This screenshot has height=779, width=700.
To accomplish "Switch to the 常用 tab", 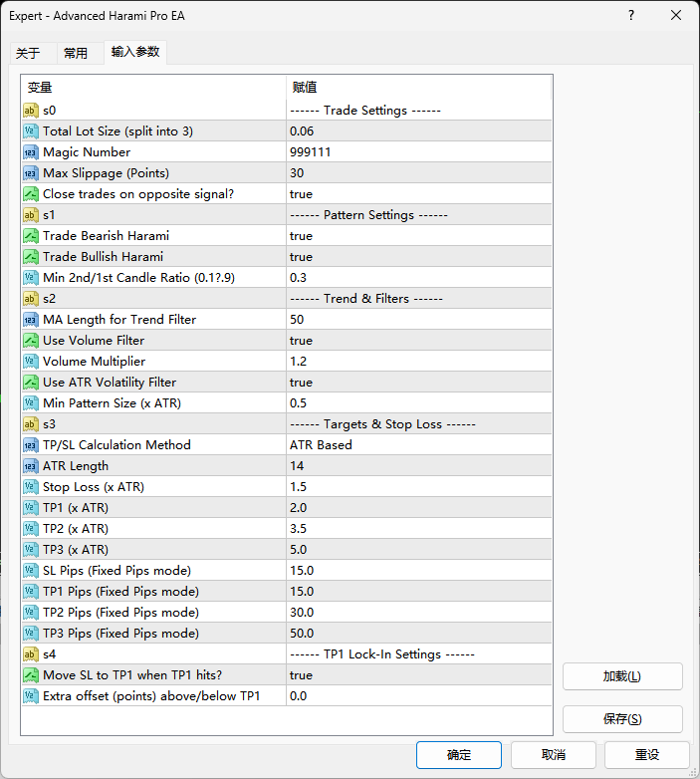I will 76,53.
